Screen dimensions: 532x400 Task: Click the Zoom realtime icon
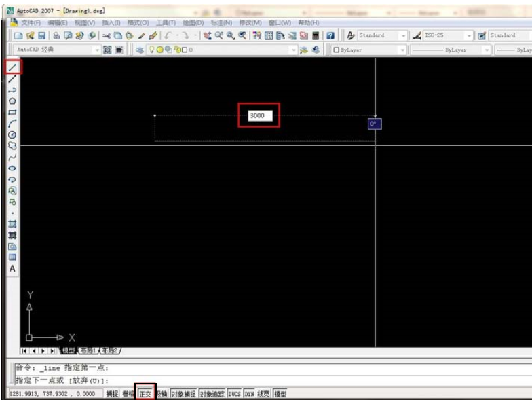click(219, 35)
